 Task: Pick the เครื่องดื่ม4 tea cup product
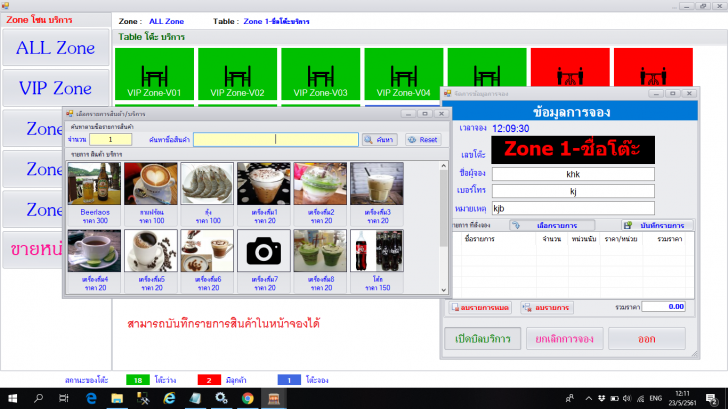tap(94, 251)
